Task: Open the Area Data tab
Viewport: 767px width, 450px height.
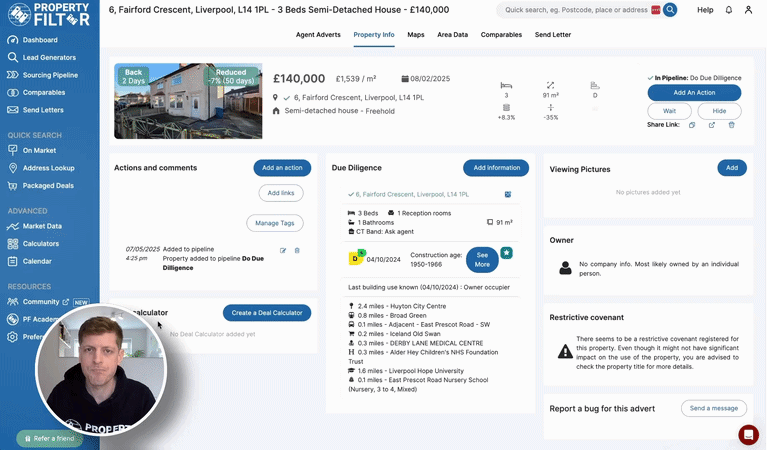Action: click(x=452, y=35)
